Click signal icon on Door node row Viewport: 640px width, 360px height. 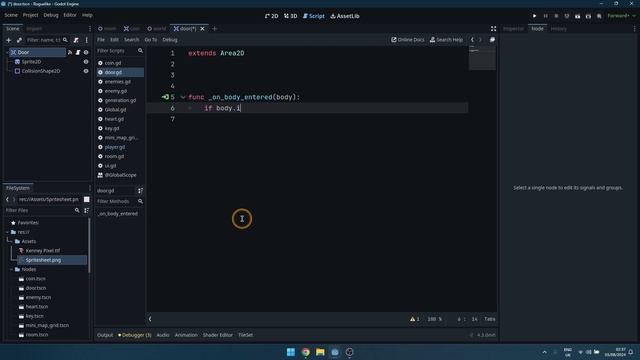coord(70,52)
